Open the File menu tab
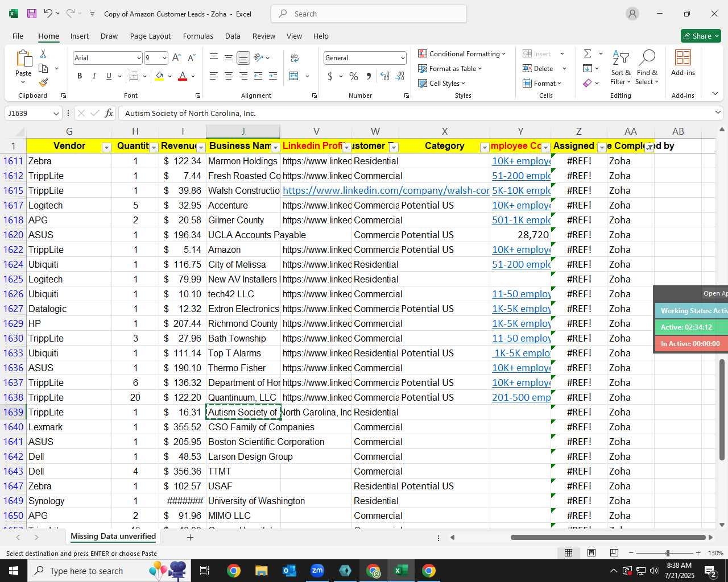The width and height of the screenshot is (728, 582). coord(18,36)
